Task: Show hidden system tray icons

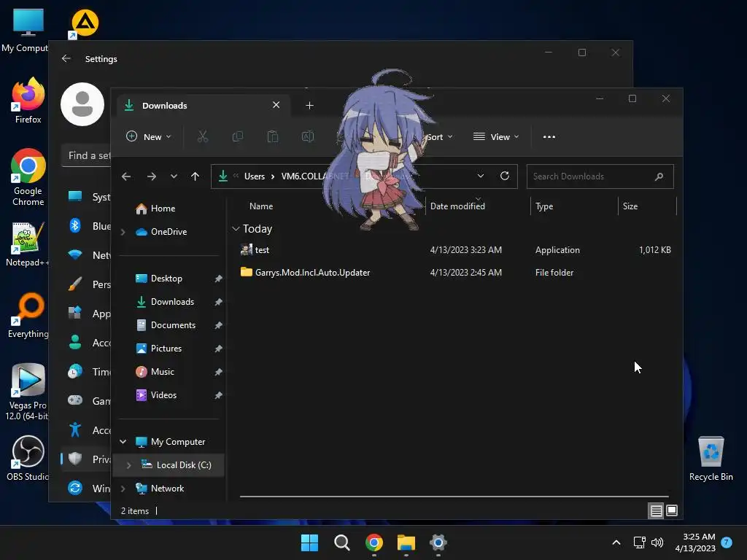Action: [x=616, y=542]
